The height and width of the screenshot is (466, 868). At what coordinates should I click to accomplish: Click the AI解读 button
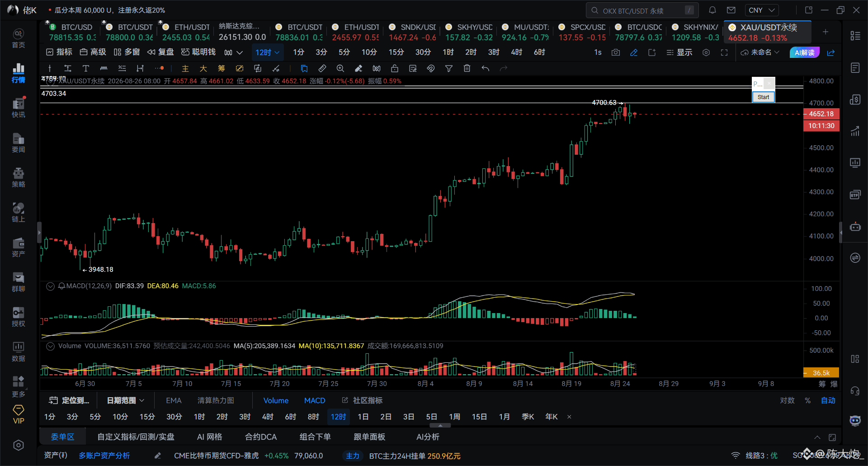coord(804,52)
